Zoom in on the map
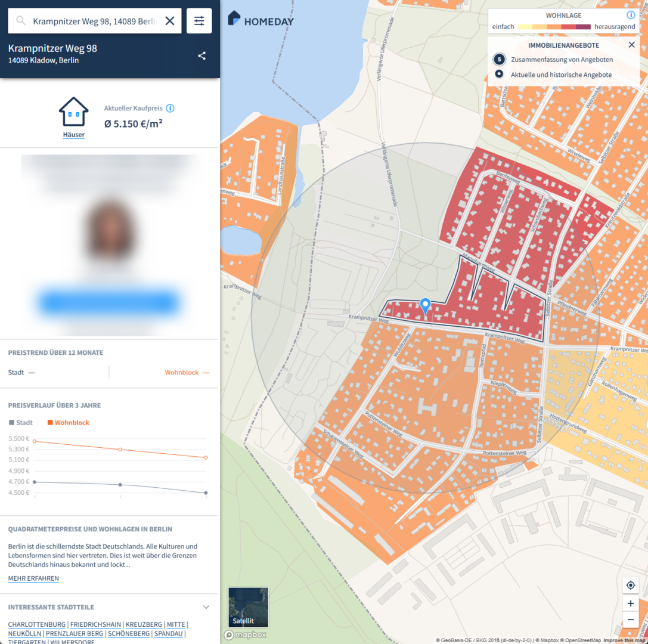This screenshot has width=648, height=644. (x=631, y=603)
